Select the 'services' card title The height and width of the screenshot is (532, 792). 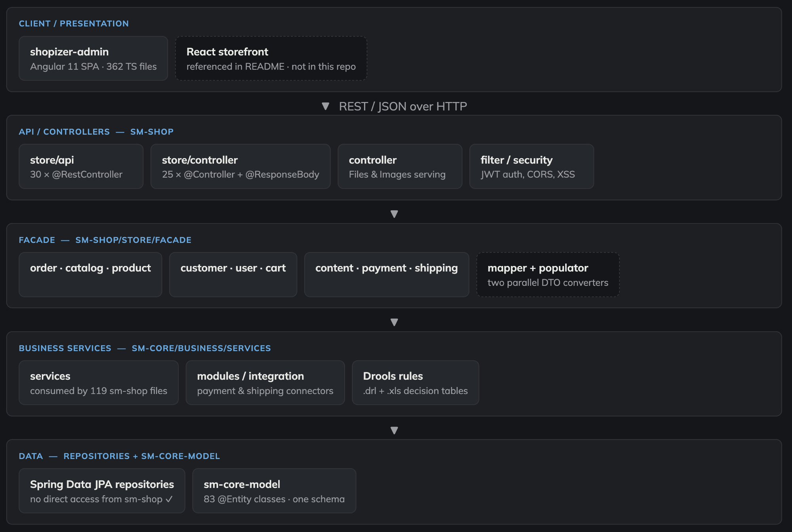tap(50, 376)
